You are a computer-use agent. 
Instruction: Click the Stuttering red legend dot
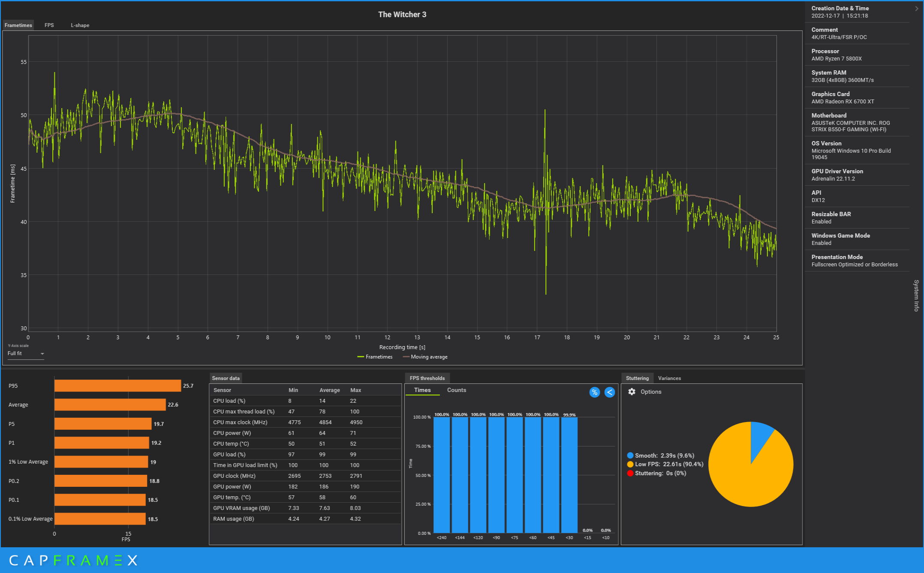[630, 473]
